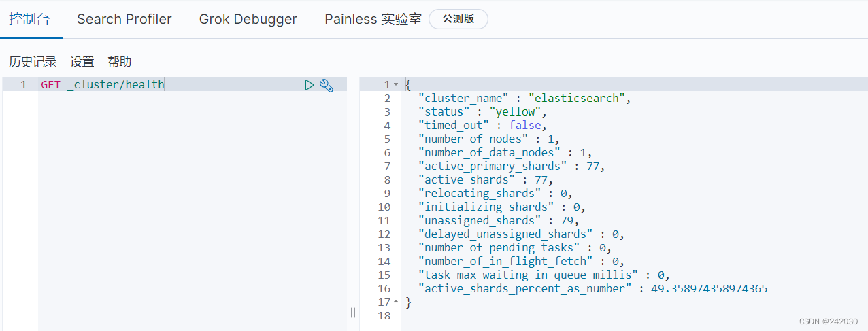Click the "active_primary_shards" : 77 line

(512, 167)
